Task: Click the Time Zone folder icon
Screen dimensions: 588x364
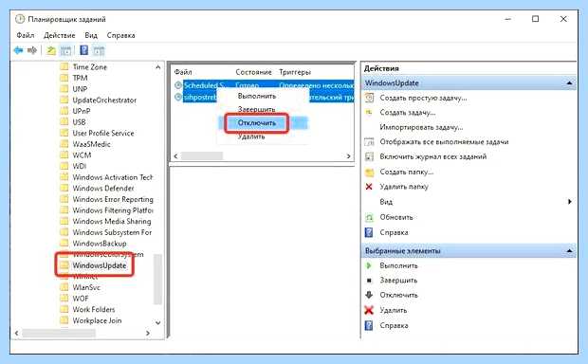Action: (x=64, y=66)
